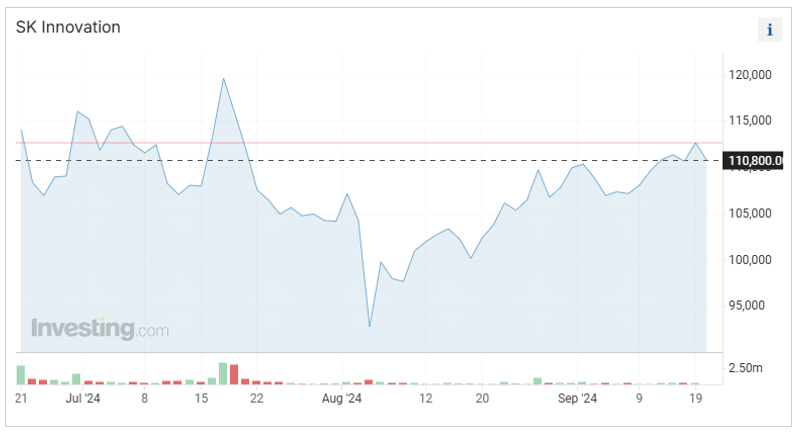Image resolution: width=798 pixels, height=435 pixels.
Task: Select the 22 date label on the time axis
Action: [257, 398]
